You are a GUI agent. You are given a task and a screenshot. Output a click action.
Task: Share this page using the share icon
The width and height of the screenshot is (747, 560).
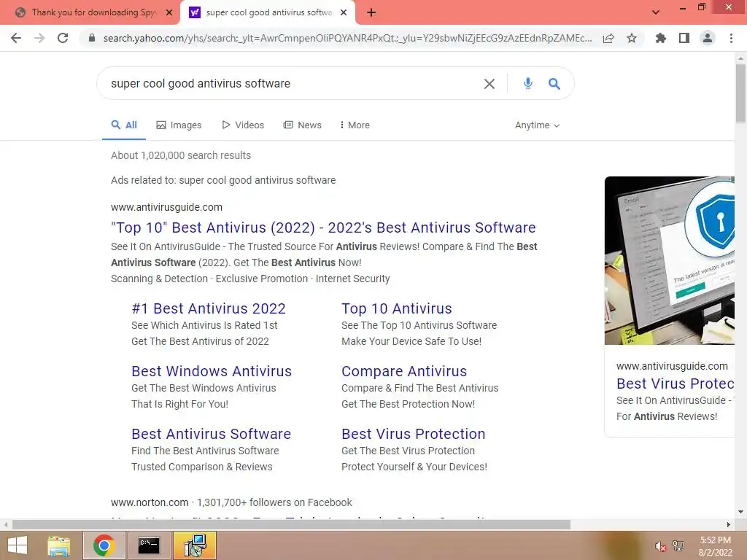[608, 38]
